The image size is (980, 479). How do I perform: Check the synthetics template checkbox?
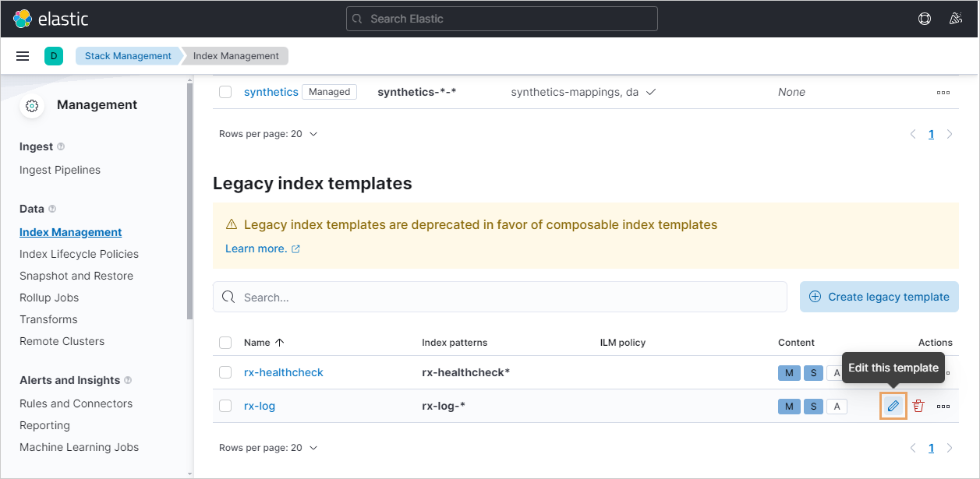(x=225, y=92)
